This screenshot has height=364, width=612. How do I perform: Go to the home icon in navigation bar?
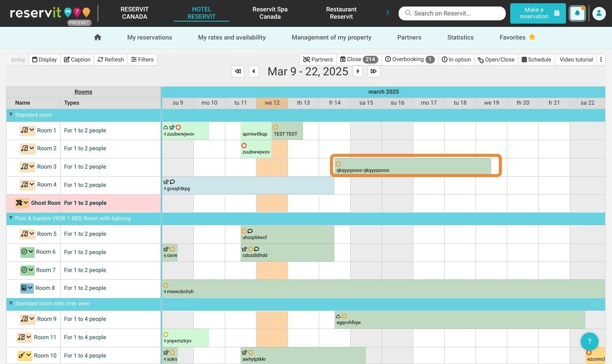(97, 37)
